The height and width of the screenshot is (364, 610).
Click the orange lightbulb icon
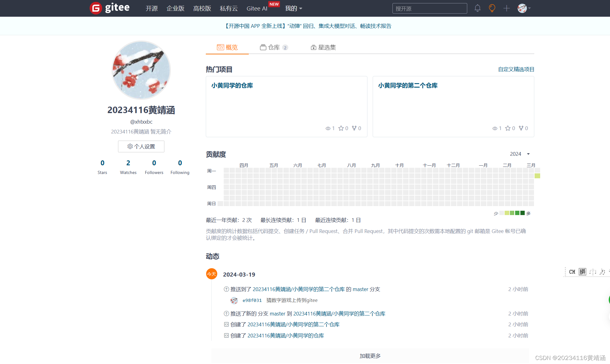492,8
